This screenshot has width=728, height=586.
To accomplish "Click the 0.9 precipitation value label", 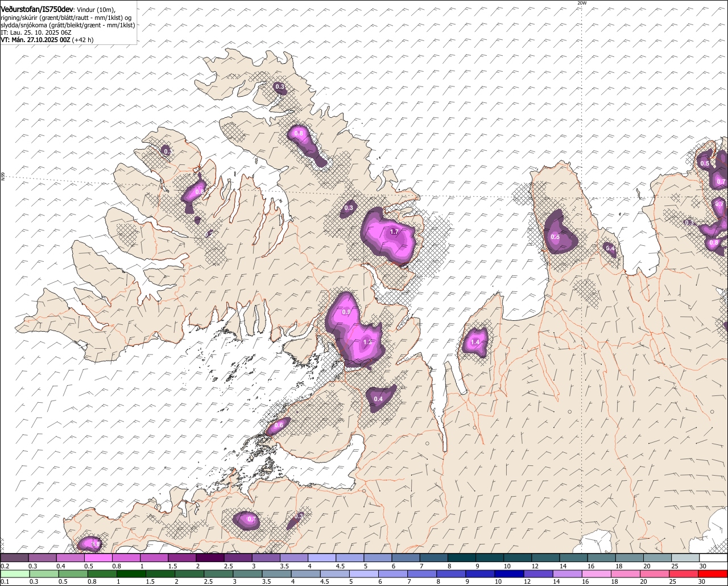I will [346, 312].
